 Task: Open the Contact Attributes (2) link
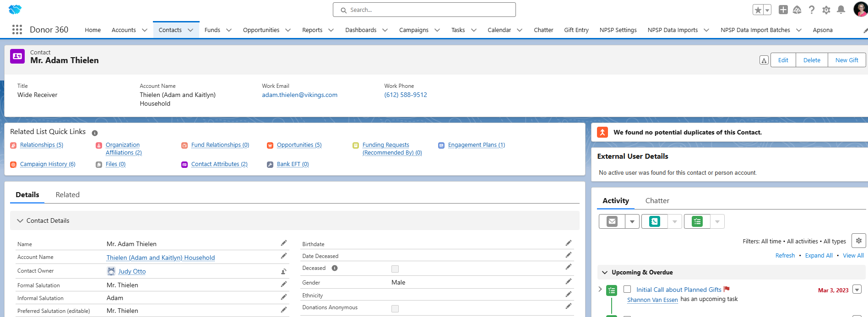[219, 164]
